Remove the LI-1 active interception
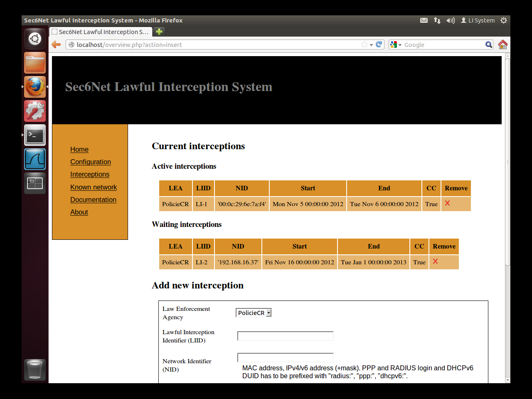This screenshot has width=532, height=399. [447, 203]
